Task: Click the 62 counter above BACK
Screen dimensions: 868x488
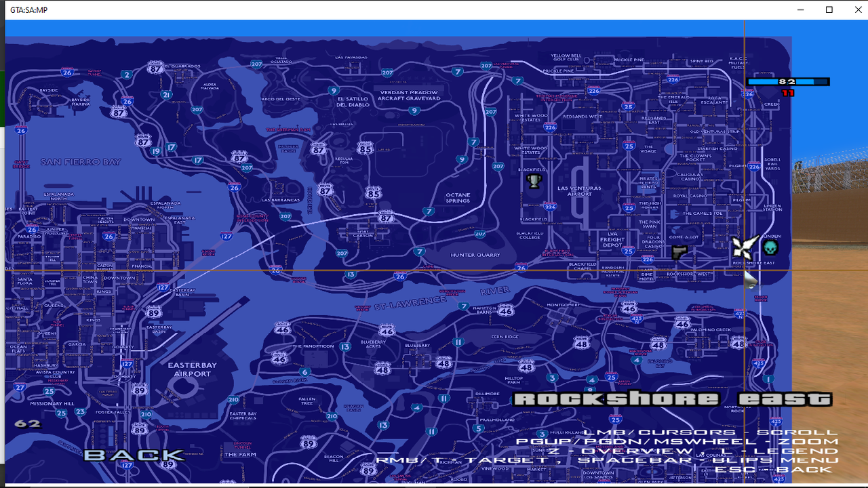Action: (x=28, y=424)
